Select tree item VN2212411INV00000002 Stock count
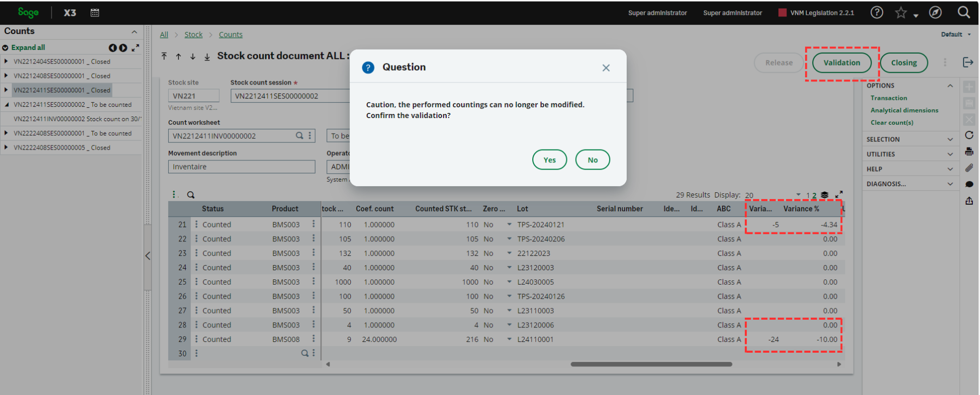980x395 pixels. click(77, 119)
